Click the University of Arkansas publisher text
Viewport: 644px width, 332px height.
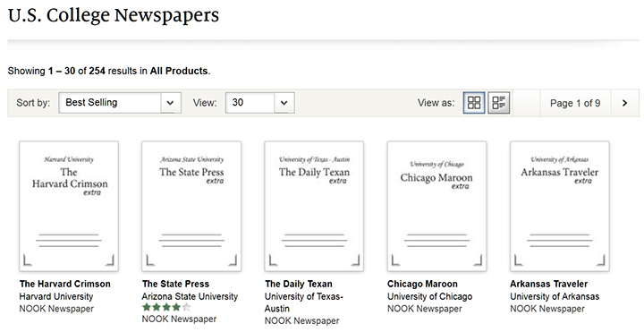click(x=555, y=296)
